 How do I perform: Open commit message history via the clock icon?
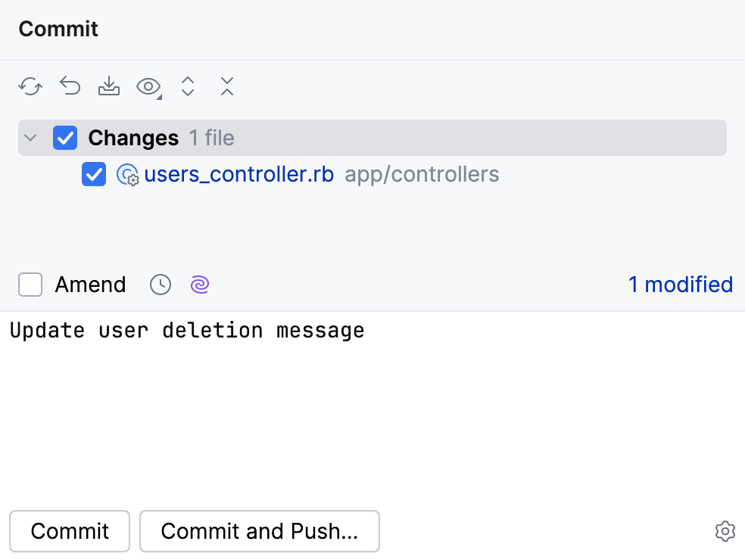pos(160,285)
